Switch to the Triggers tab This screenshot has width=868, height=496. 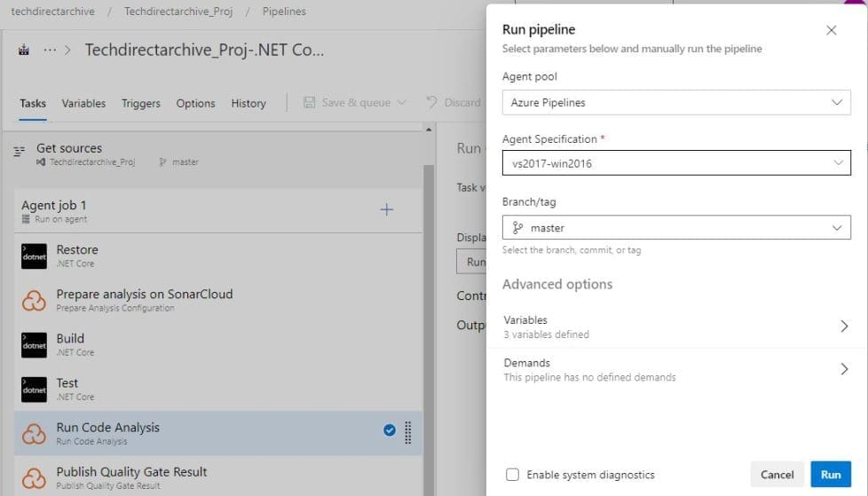click(x=140, y=103)
